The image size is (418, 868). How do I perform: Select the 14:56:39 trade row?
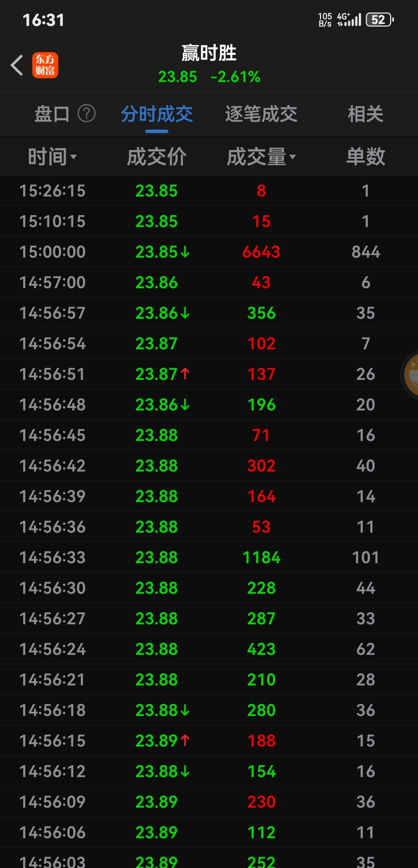click(x=209, y=496)
